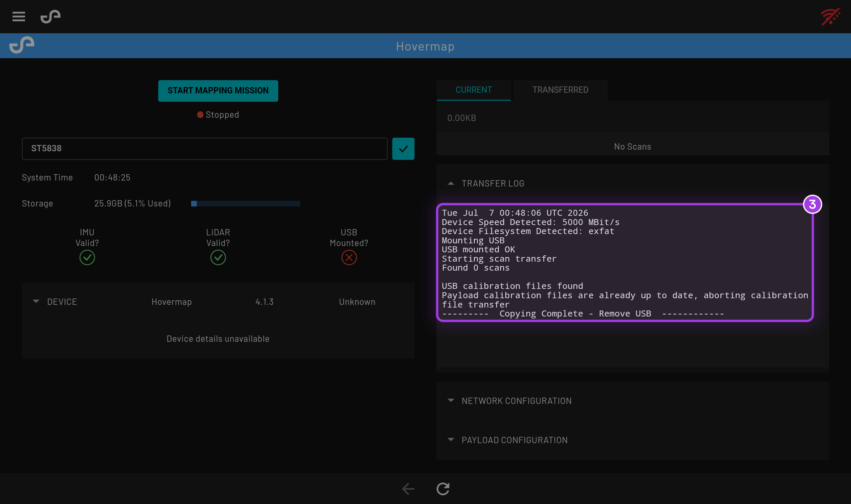This screenshot has width=851, height=504.
Task: Click the Storage label
Action: click(x=37, y=203)
